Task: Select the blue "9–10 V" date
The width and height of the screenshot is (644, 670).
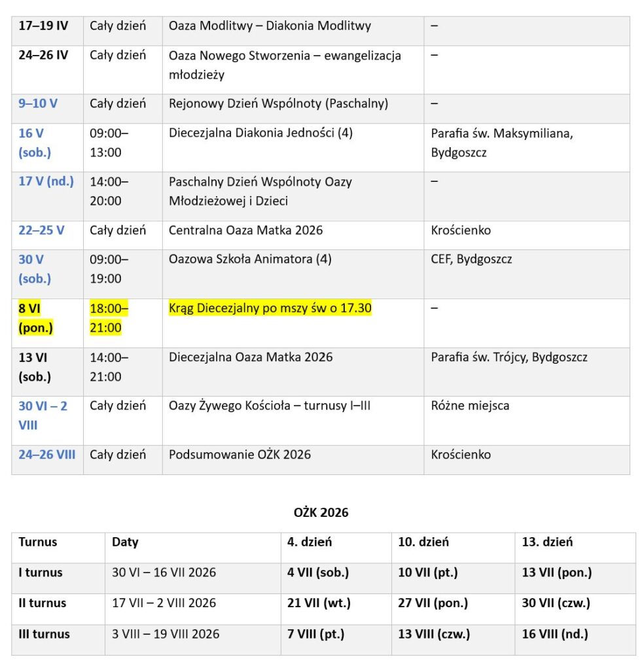Action: click(x=38, y=103)
